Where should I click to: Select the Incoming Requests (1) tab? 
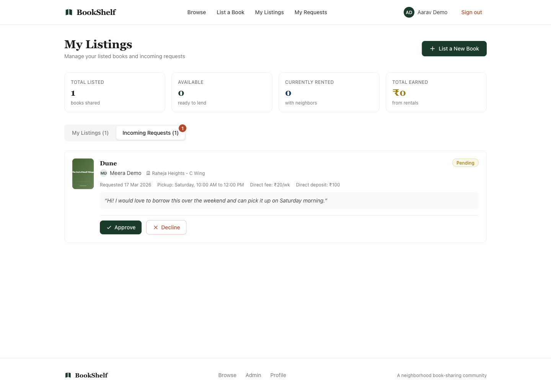click(150, 133)
